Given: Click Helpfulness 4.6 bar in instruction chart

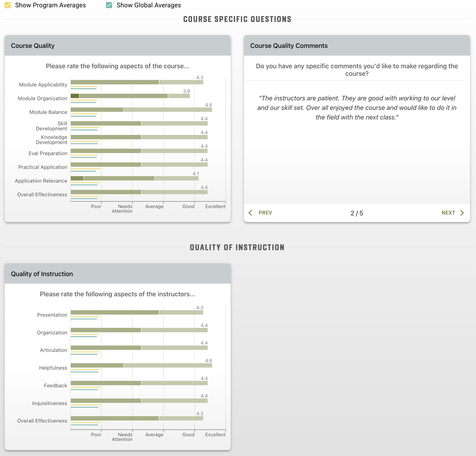Looking at the screenshot, I should click(141, 365).
